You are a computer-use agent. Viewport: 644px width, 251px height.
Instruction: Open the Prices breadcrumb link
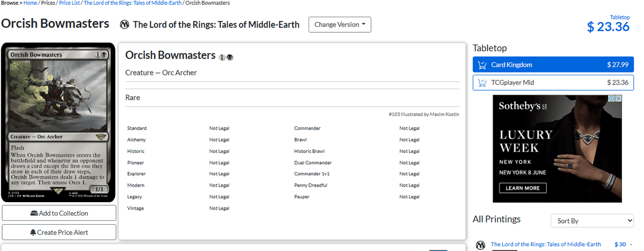(x=48, y=3)
